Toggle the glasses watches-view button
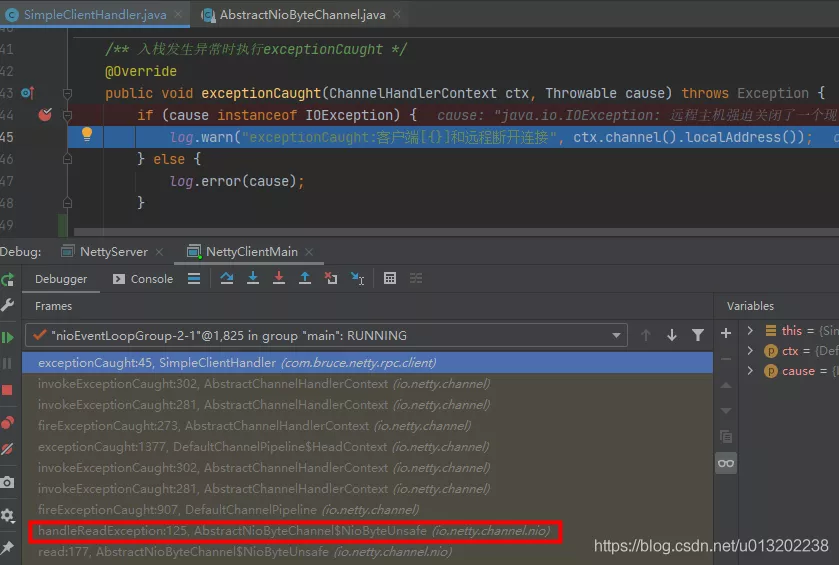The height and width of the screenshot is (565, 839). pyautogui.click(x=726, y=462)
